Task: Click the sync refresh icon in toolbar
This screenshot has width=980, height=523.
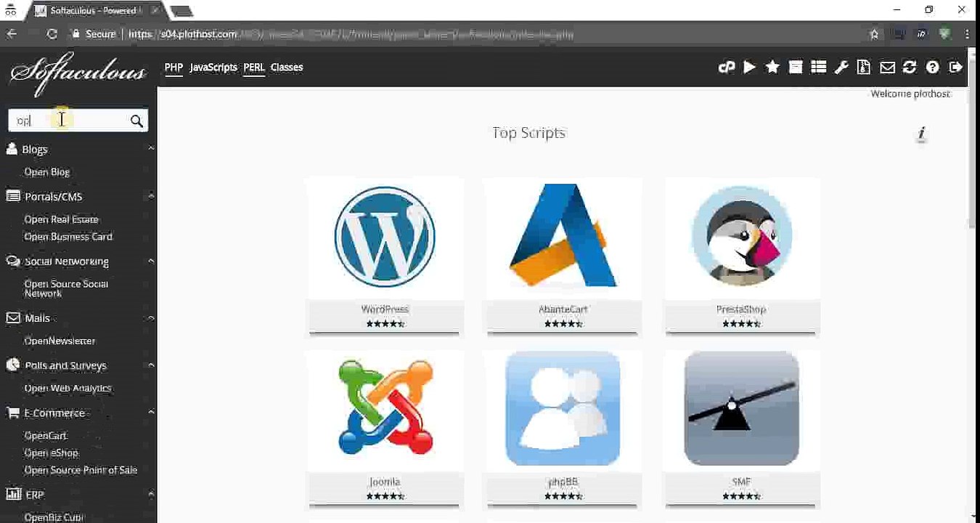Action: [909, 67]
